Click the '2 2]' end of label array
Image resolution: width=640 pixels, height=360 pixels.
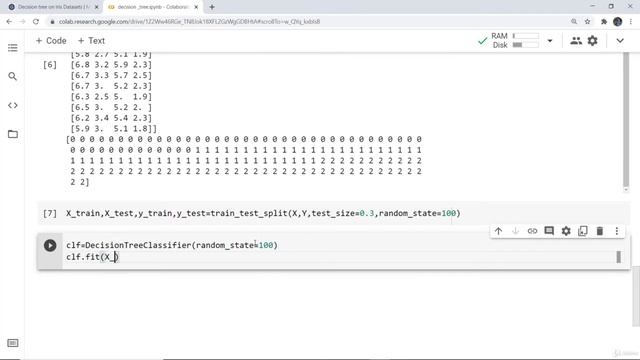tap(80, 182)
